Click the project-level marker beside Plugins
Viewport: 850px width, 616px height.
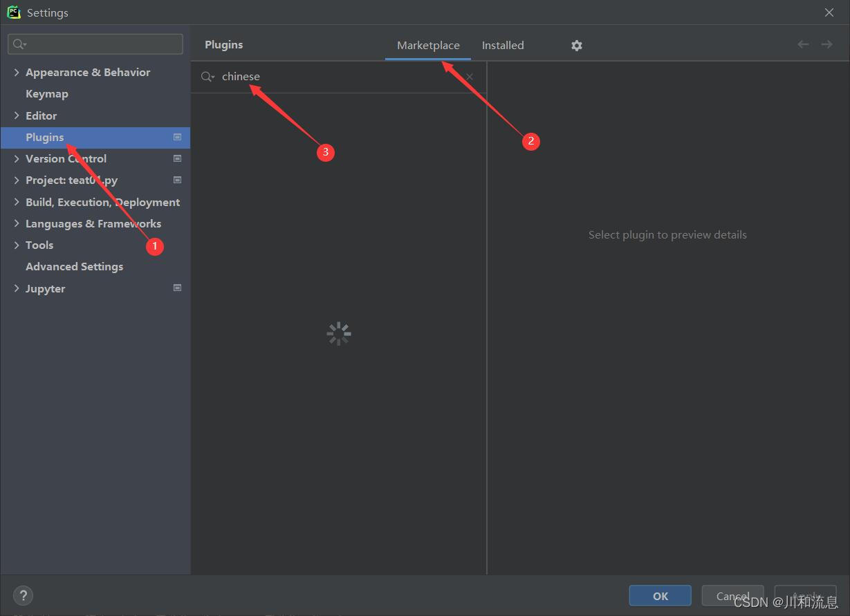click(x=177, y=137)
